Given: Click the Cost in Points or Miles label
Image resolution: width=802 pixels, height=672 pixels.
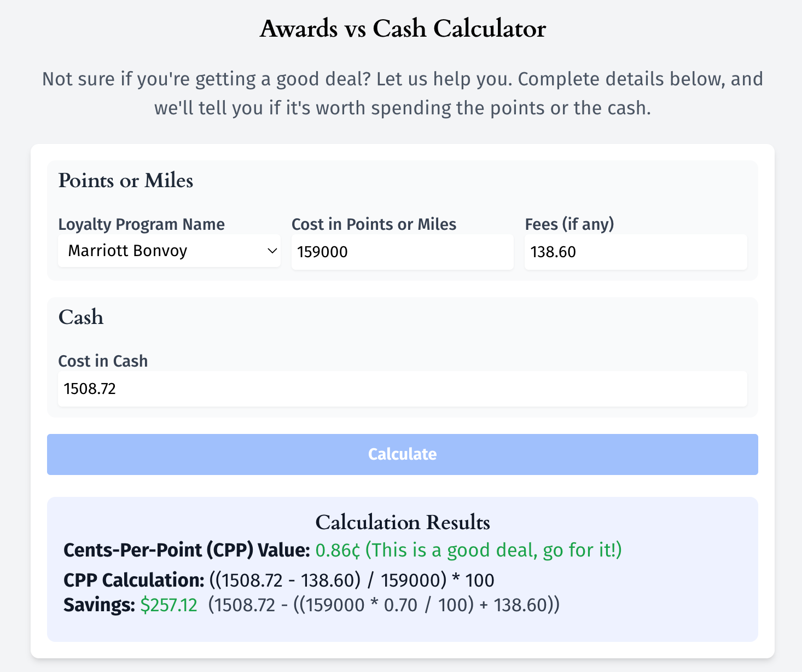Looking at the screenshot, I should coord(374,224).
